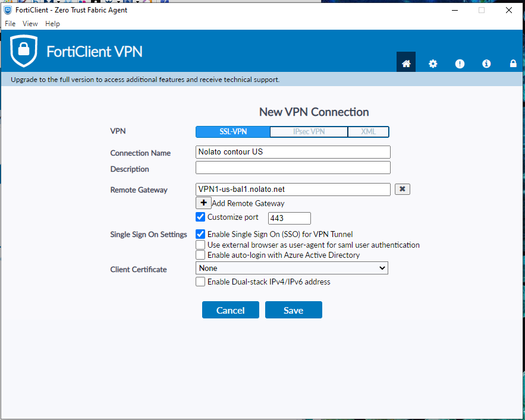Click the upgrade to full version banner
Screen dimensions: 525x420
(x=262, y=80)
